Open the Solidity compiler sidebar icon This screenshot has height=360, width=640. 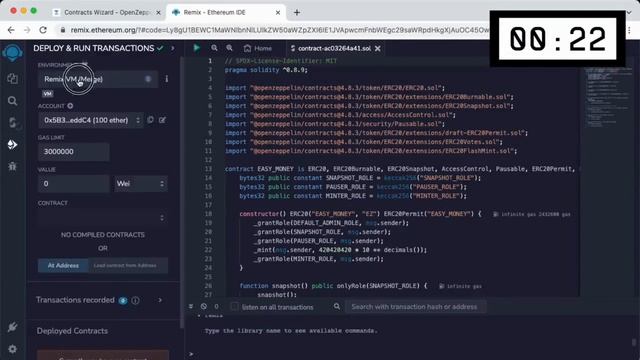tap(12, 122)
